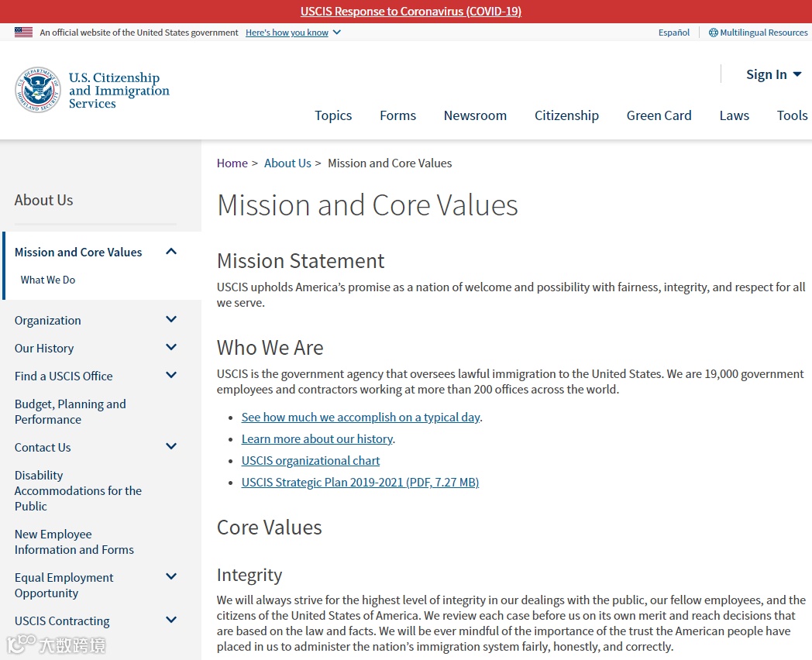
Task: Click the Who We Are heading
Action: point(270,347)
